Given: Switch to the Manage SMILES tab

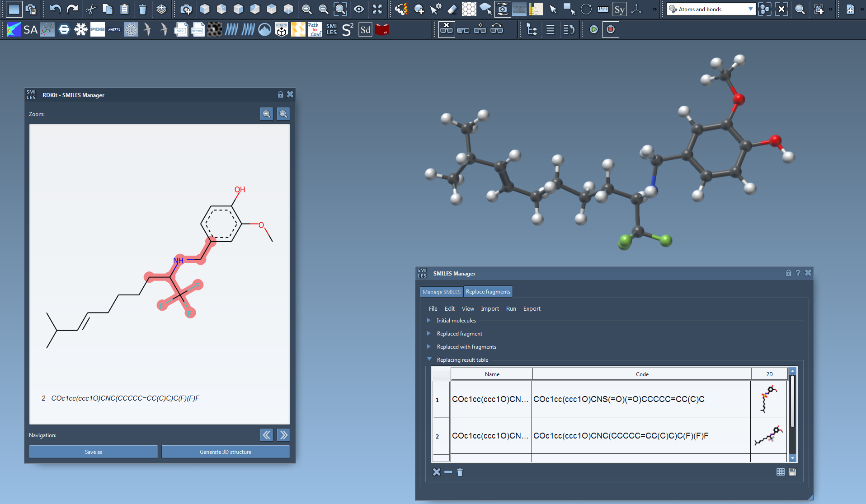Looking at the screenshot, I should [441, 292].
